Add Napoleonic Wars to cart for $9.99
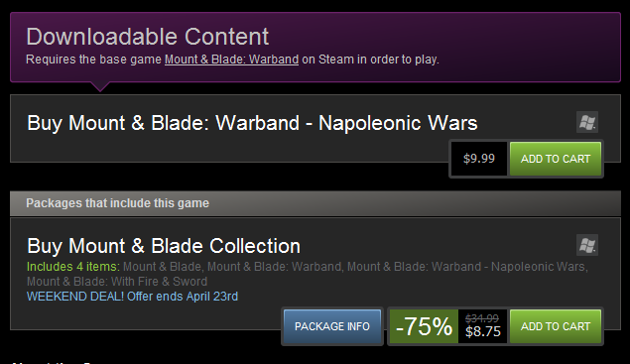This screenshot has width=630, height=364. (x=556, y=159)
